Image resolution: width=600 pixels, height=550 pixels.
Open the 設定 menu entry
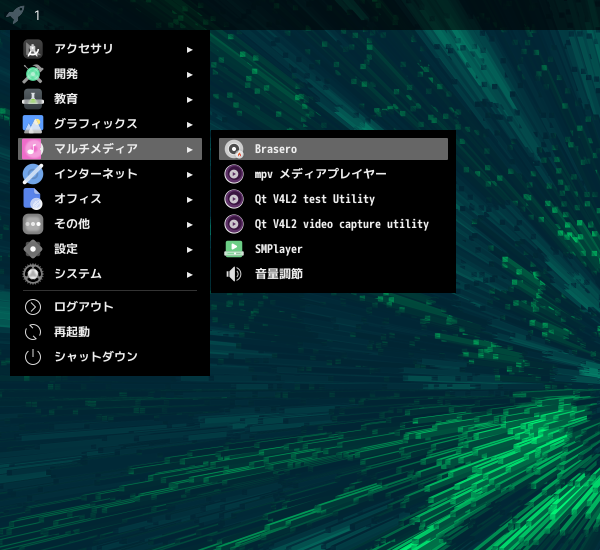click(110, 249)
